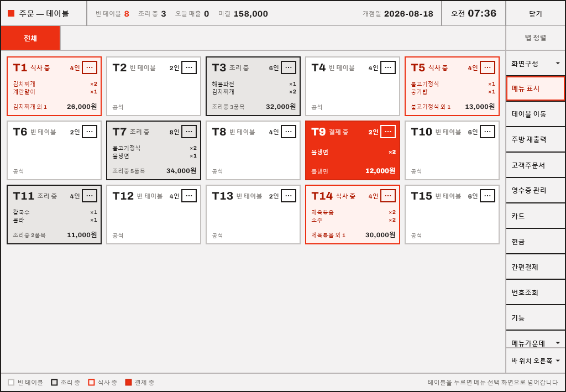Open the more-options icon on table T14
Screen dimensions: 566x392
pyautogui.click(x=388, y=196)
